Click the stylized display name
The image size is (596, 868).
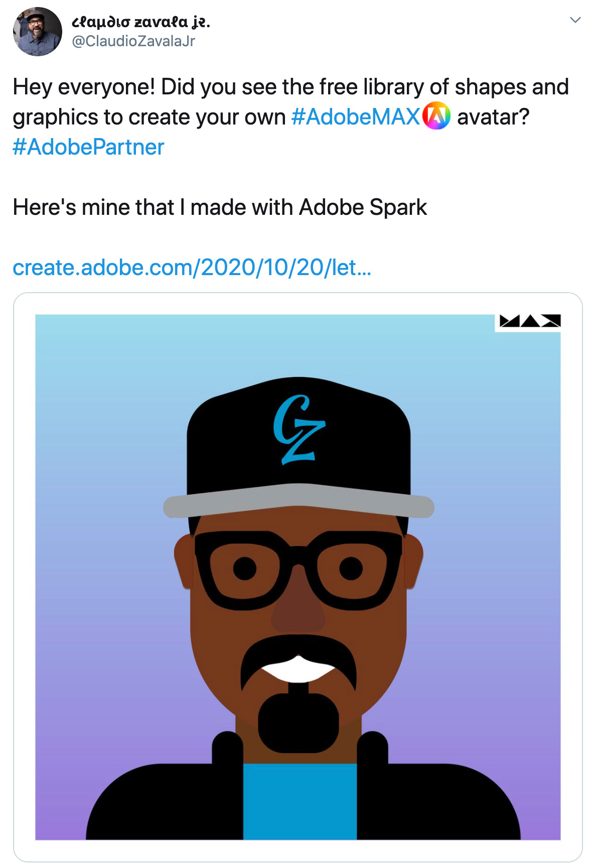[141, 22]
